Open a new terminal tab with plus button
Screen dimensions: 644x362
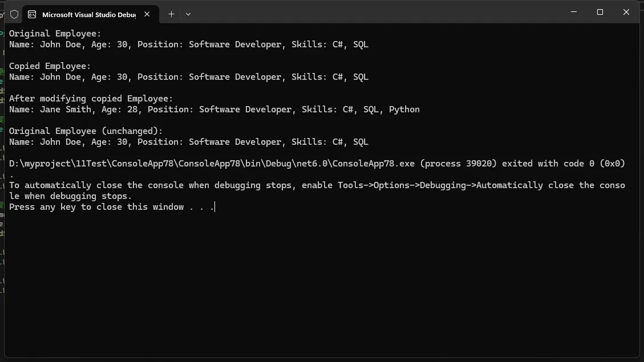click(171, 14)
